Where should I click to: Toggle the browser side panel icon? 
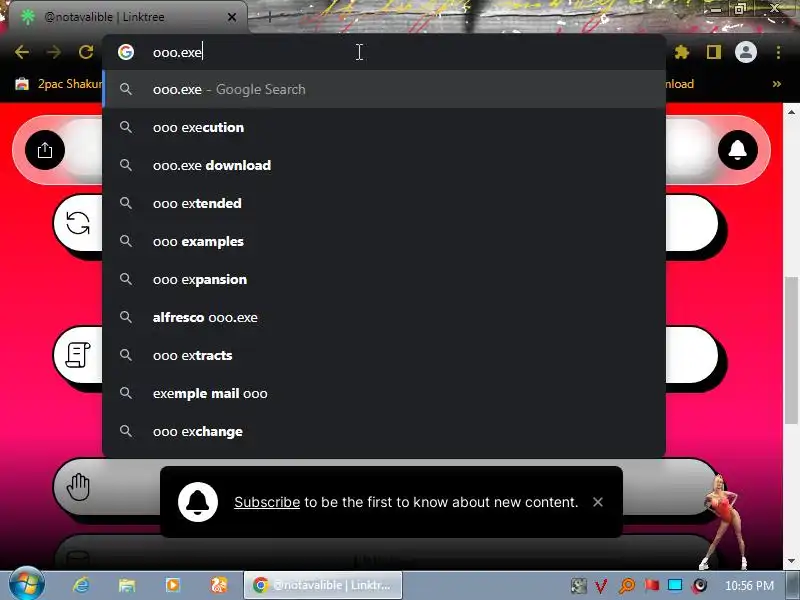click(713, 52)
